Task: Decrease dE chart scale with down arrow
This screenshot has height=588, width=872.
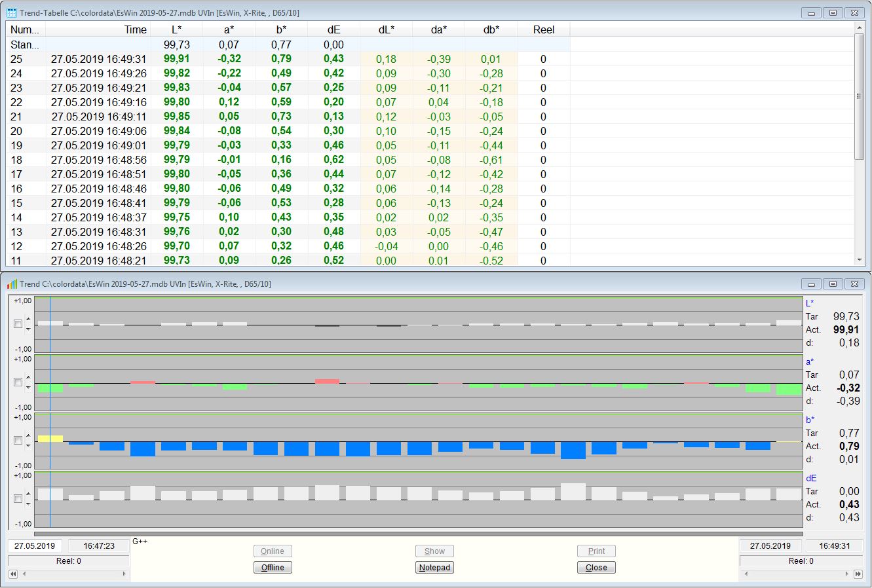Action: pyautogui.click(x=28, y=503)
